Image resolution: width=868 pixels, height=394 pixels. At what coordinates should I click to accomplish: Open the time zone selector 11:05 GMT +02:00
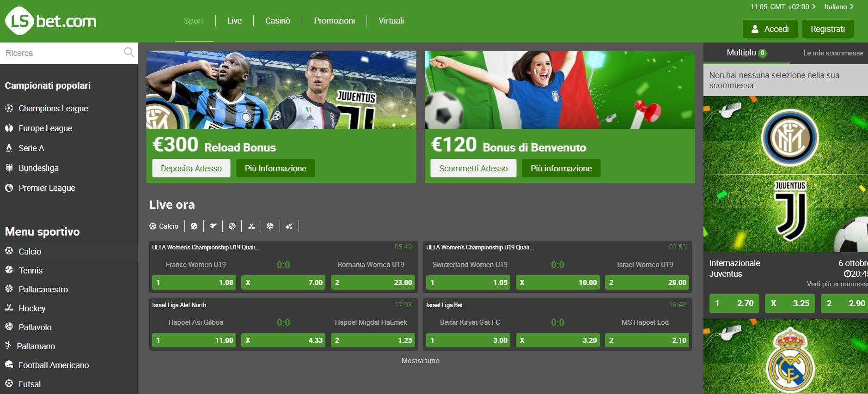pyautogui.click(x=782, y=7)
